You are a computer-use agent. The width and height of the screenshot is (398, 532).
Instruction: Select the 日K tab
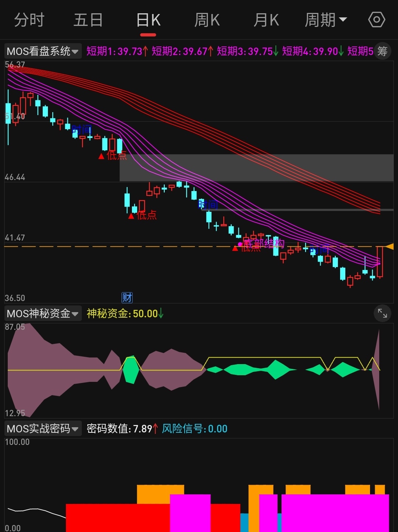pos(148,20)
